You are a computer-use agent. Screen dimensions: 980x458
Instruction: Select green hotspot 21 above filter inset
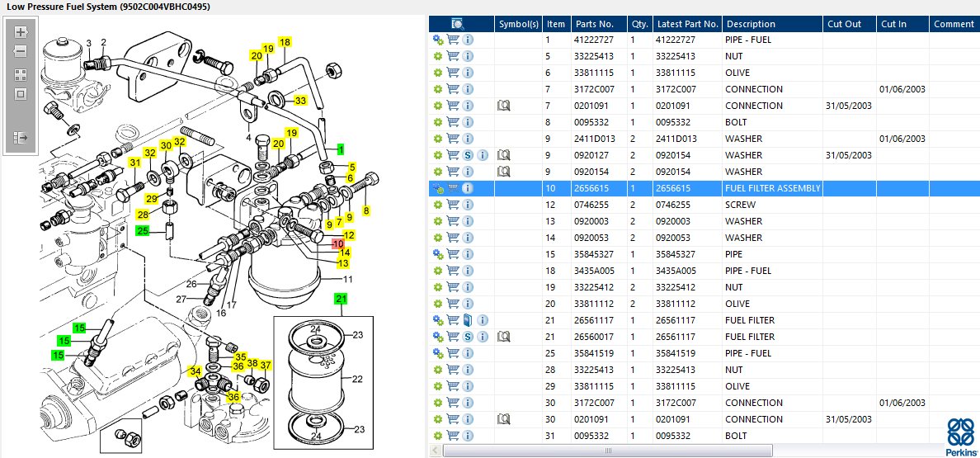pyautogui.click(x=341, y=299)
